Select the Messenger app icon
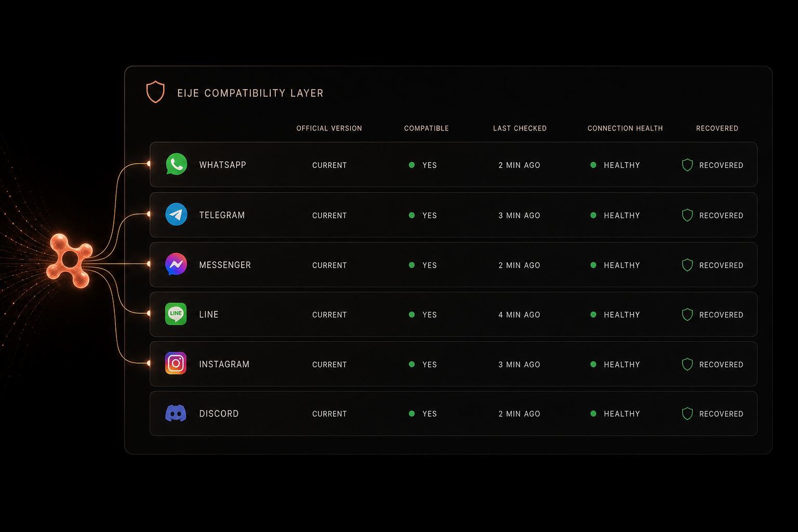 click(x=176, y=264)
